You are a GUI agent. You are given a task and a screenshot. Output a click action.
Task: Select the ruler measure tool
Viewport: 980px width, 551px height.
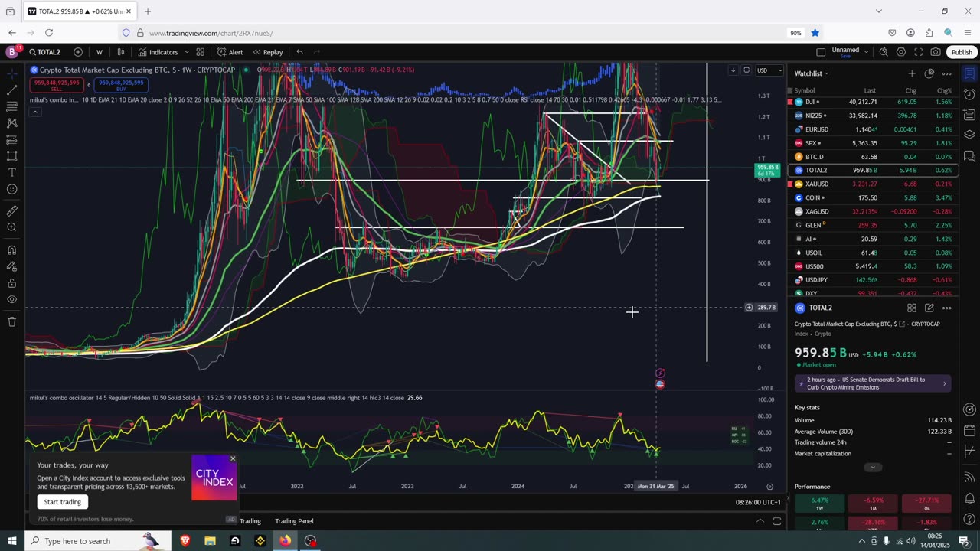[11, 211]
